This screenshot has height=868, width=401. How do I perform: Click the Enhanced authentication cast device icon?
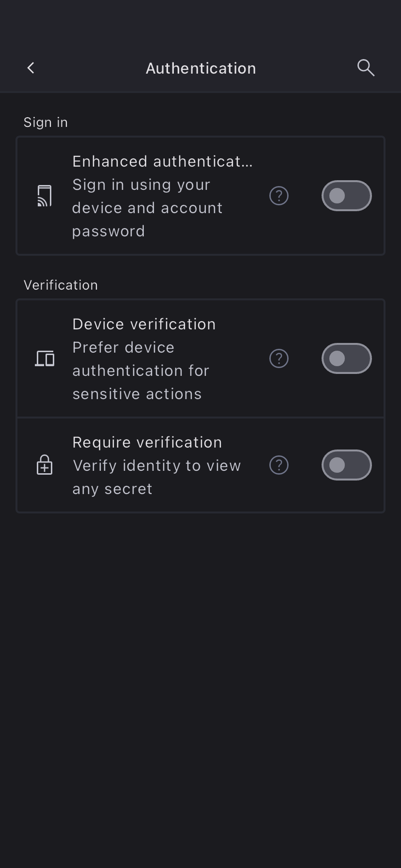(x=45, y=196)
